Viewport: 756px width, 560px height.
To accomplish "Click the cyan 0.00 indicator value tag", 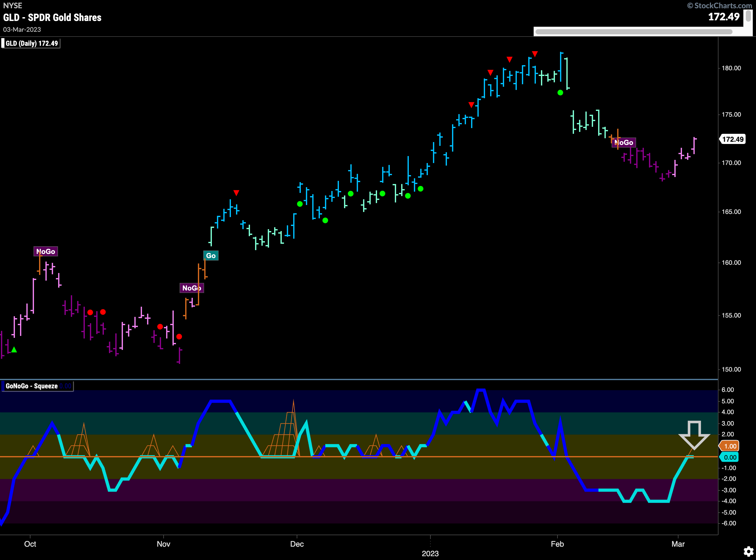I will pos(729,457).
